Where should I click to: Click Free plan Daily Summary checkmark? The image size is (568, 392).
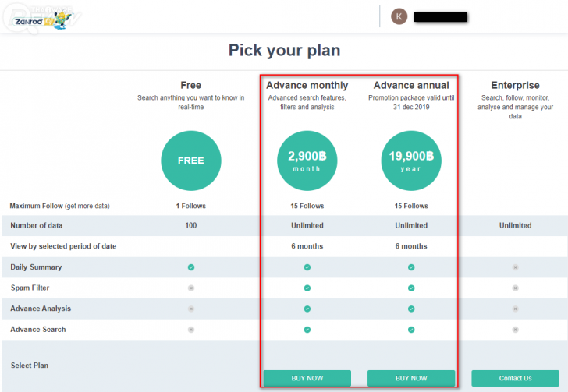tap(191, 267)
